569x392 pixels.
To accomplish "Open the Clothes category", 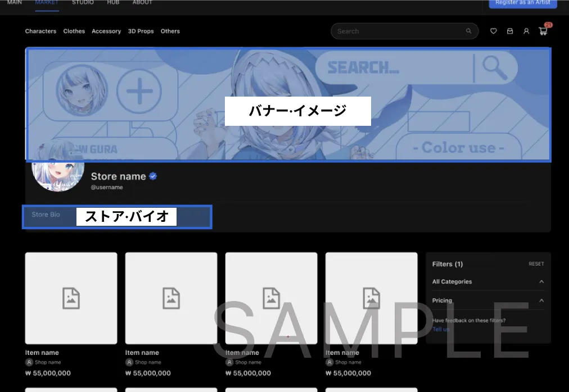I will (74, 31).
